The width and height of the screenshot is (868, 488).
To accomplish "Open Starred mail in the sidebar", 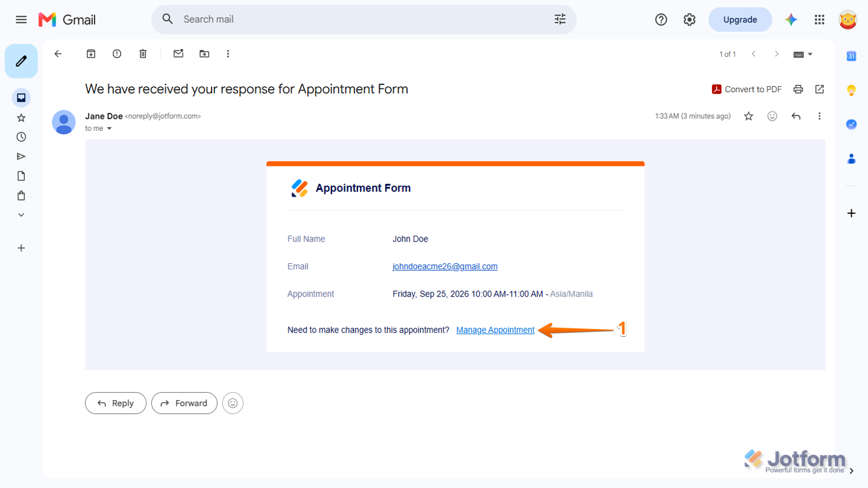I will [21, 117].
